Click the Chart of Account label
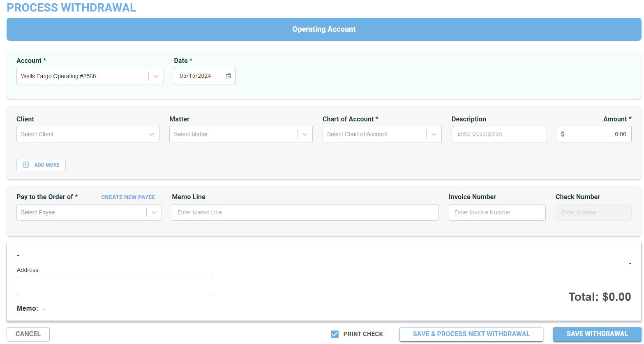 350,119
